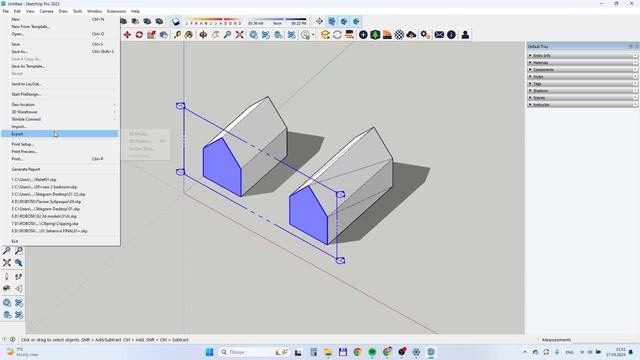Click the envelope mail icon
Image resolution: width=640 pixels, height=360 pixels.
(x=439, y=35)
